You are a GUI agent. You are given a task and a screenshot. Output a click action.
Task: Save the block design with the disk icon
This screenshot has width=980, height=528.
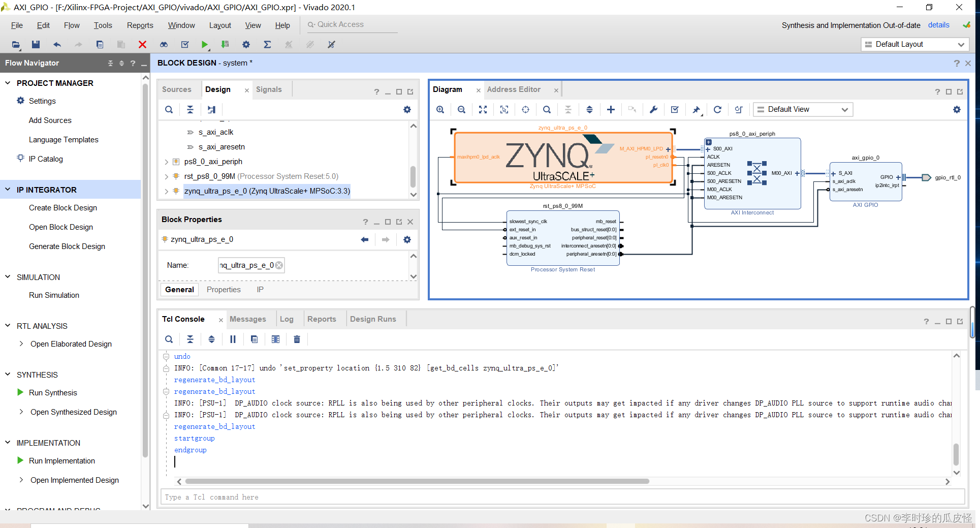36,45
